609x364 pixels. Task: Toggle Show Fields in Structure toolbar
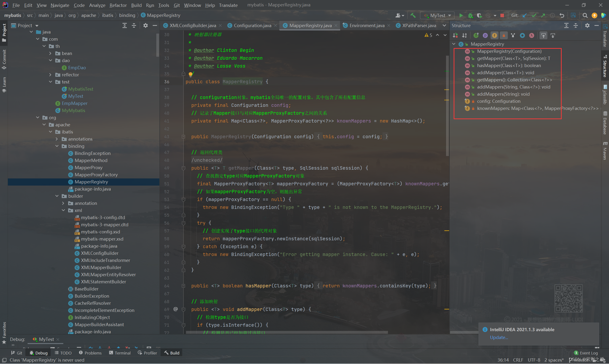pos(495,35)
